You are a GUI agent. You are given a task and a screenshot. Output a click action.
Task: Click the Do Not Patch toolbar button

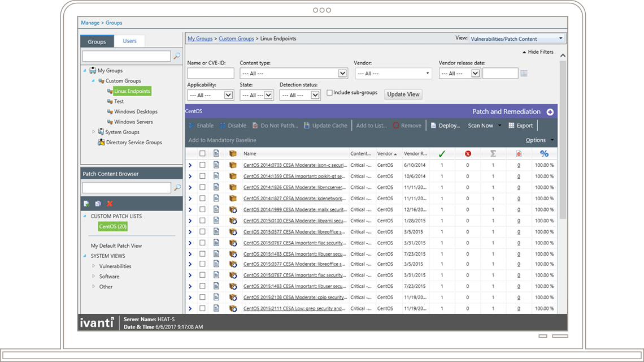coord(275,126)
